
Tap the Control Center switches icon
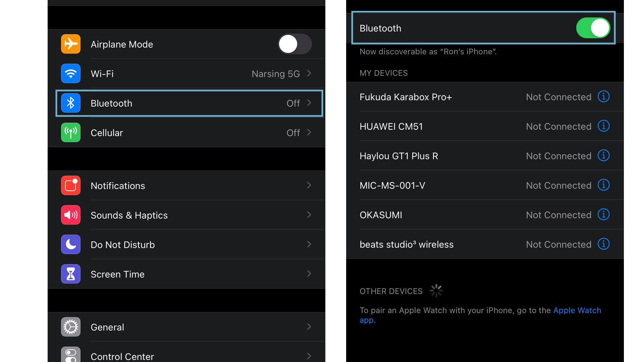coord(71,354)
